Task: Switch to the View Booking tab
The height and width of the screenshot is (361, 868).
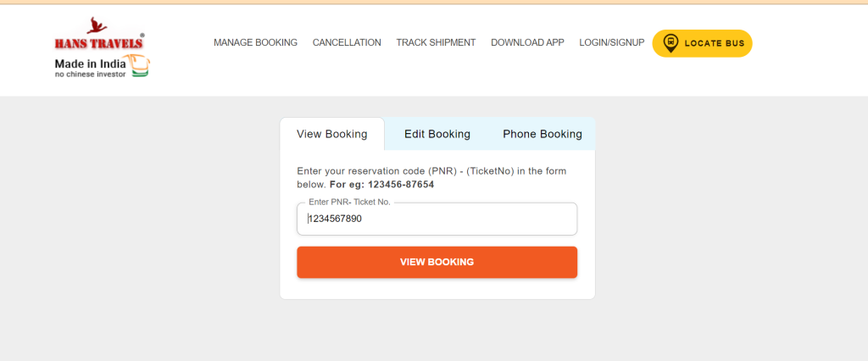Action: click(x=332, y=134)
